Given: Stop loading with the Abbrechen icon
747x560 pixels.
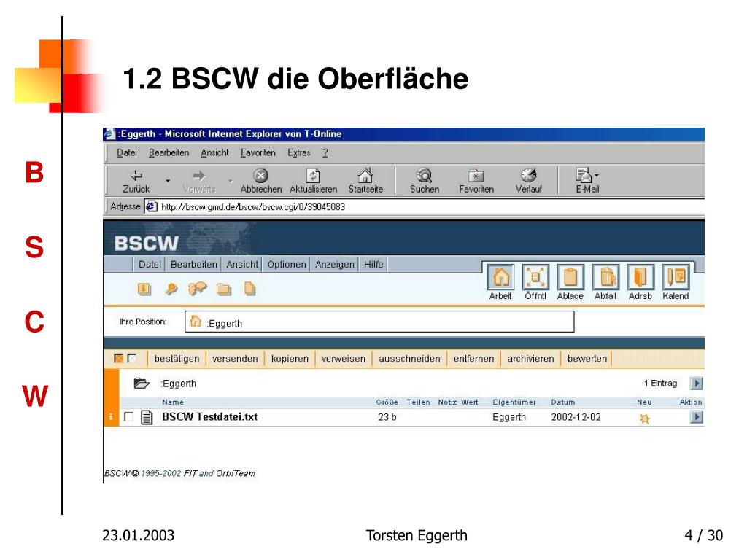Looking at the screenshot, I should tap(260, 176).
